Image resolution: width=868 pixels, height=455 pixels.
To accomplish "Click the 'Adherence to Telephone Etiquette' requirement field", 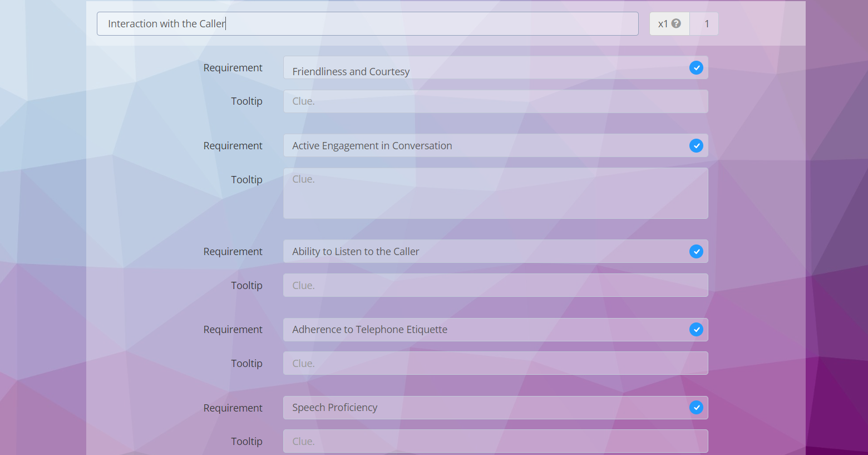I will click(484, 330).
